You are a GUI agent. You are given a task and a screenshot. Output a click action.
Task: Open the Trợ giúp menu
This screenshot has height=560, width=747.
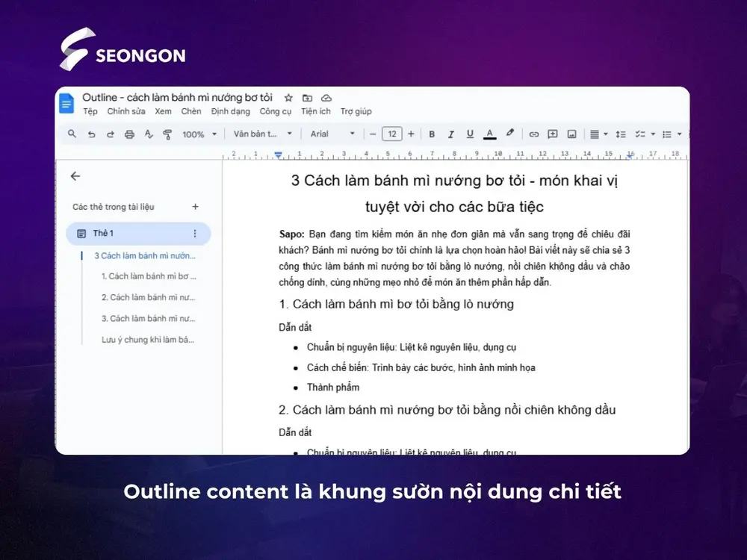[x=356, y=111]
